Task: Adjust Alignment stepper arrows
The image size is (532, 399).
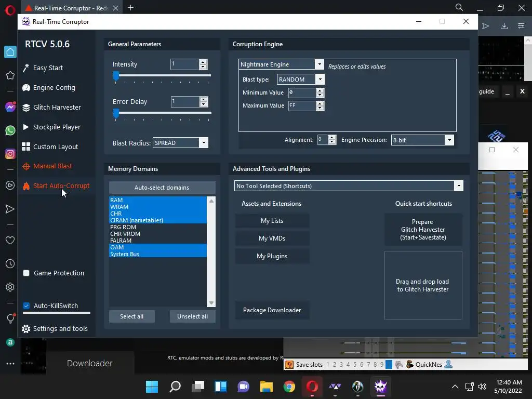Action: 332,140
